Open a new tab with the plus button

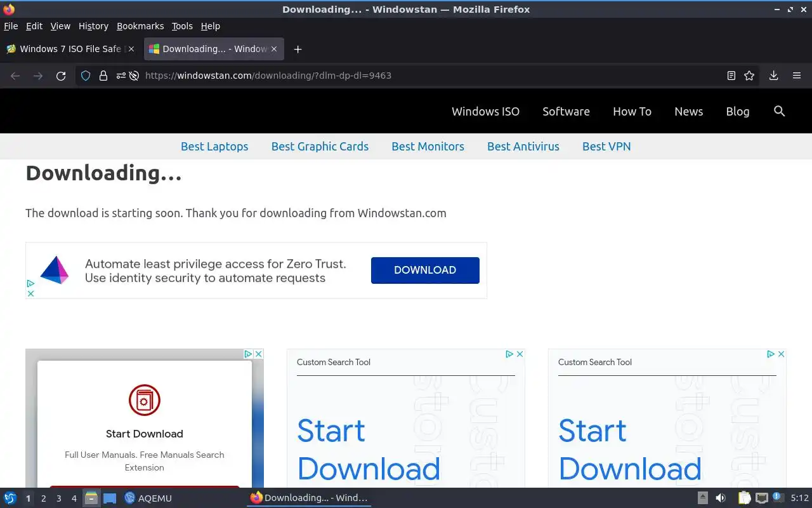tap(298, 49)
